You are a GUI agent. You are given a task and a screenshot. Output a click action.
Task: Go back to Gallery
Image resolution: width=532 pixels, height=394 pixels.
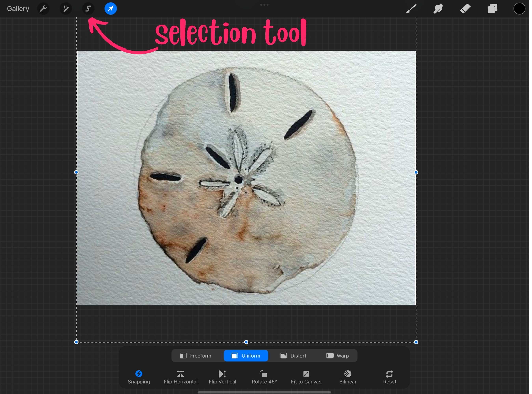[18, 9]
